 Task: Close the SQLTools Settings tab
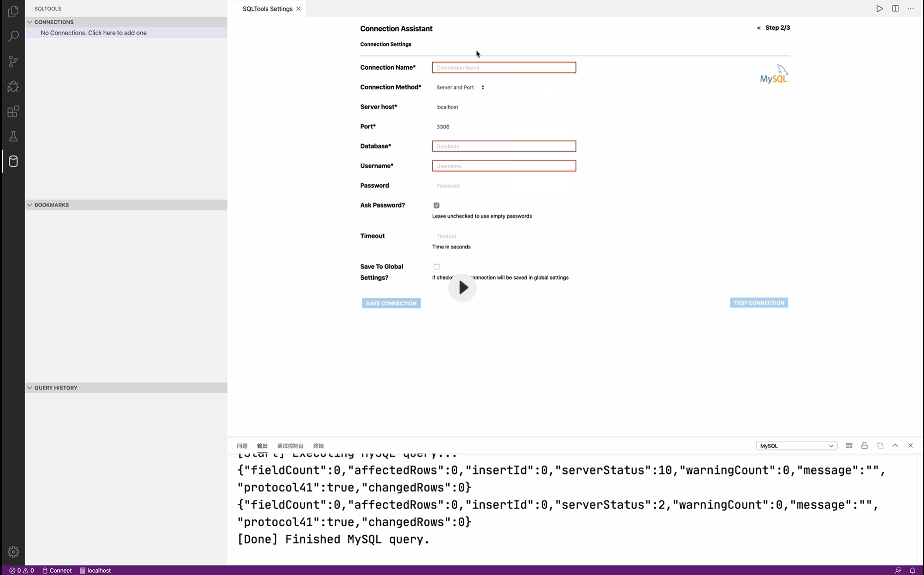(x=299, y=9)
